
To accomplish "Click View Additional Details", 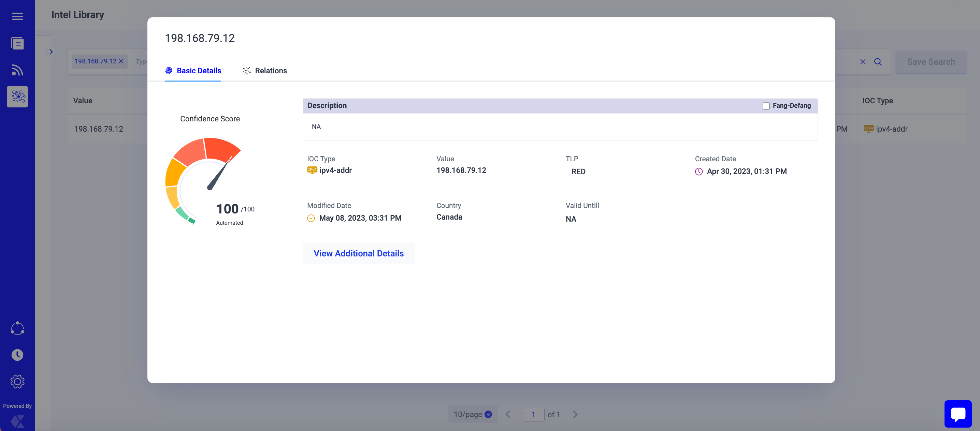I will (358, 253).
